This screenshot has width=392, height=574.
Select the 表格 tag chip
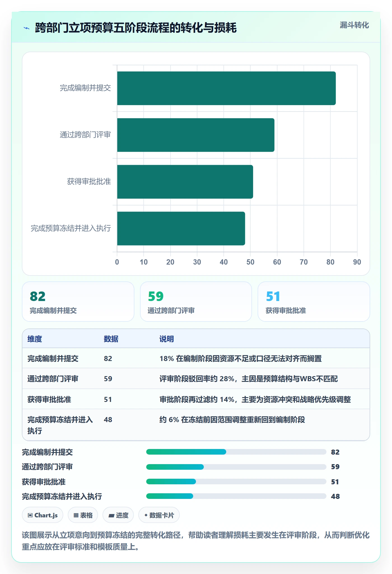(83, 515)
